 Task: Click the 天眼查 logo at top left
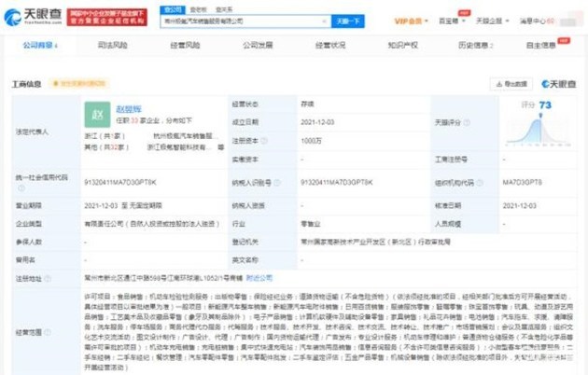click(x=33, y=17)
